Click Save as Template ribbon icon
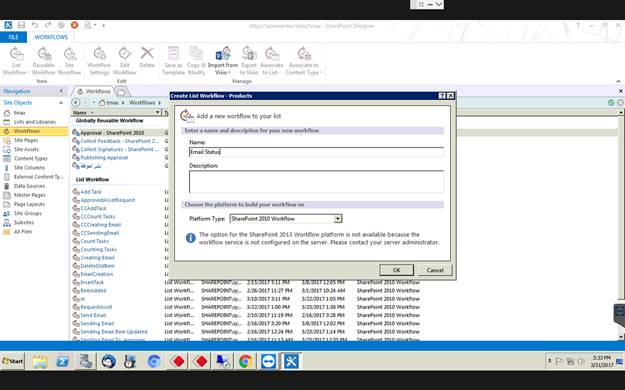Image resolution: width=625 pixels, height=390 pixels. pos(173,61)
